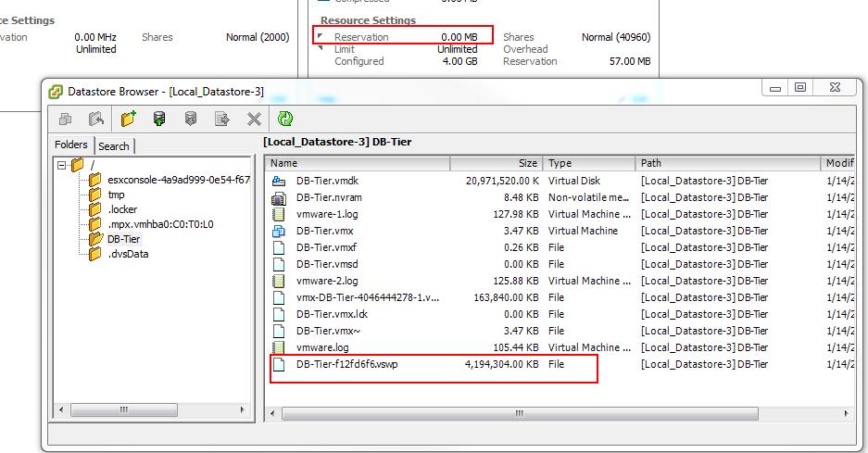The width and height of the screenshot is (868, 453).
Task: Click the open DB-Tier folder icon
Action: [95, 239]
